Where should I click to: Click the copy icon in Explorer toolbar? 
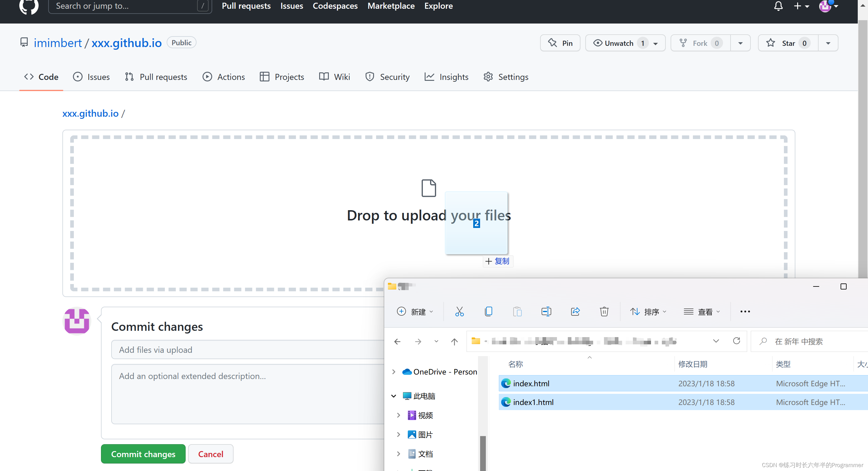pyautogui.click(x=488, y=311)
